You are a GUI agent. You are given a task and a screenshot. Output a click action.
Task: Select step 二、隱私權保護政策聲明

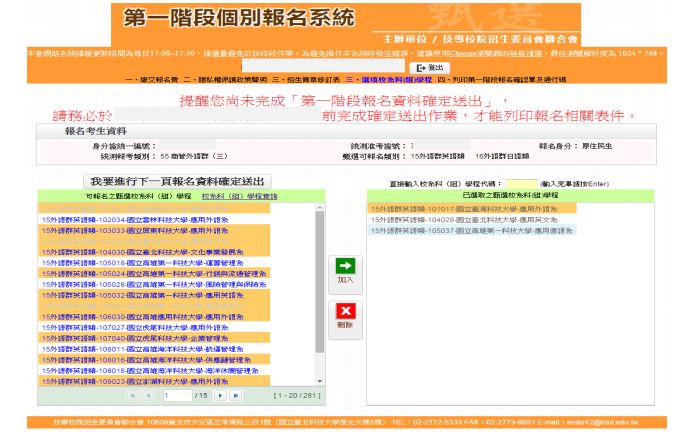225,80
